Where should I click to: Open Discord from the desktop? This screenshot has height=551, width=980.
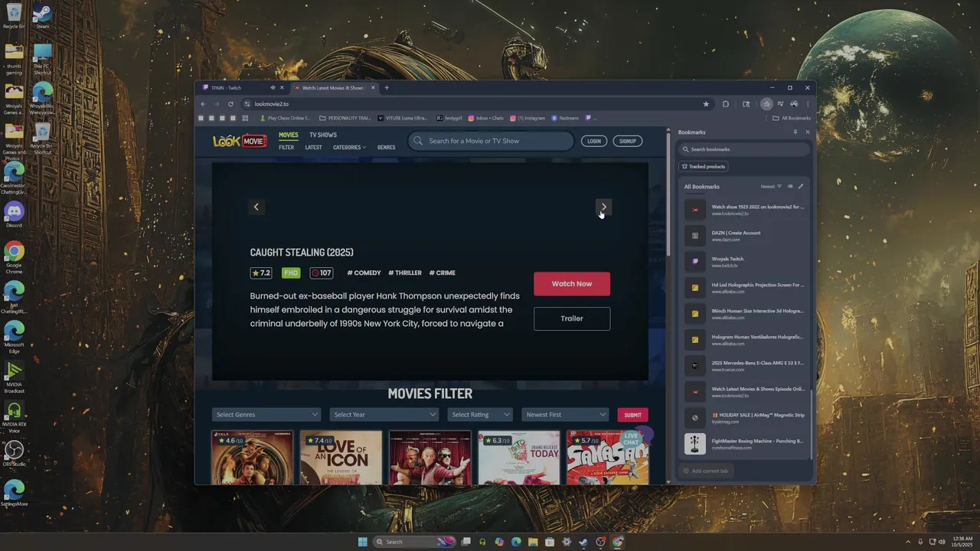click(x=14, y=214)
